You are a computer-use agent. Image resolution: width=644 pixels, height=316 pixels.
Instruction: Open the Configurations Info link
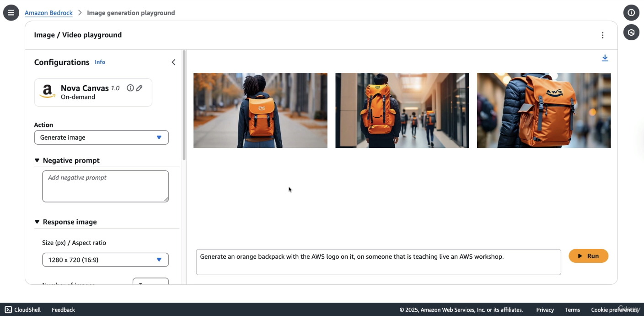pos(100,62)
